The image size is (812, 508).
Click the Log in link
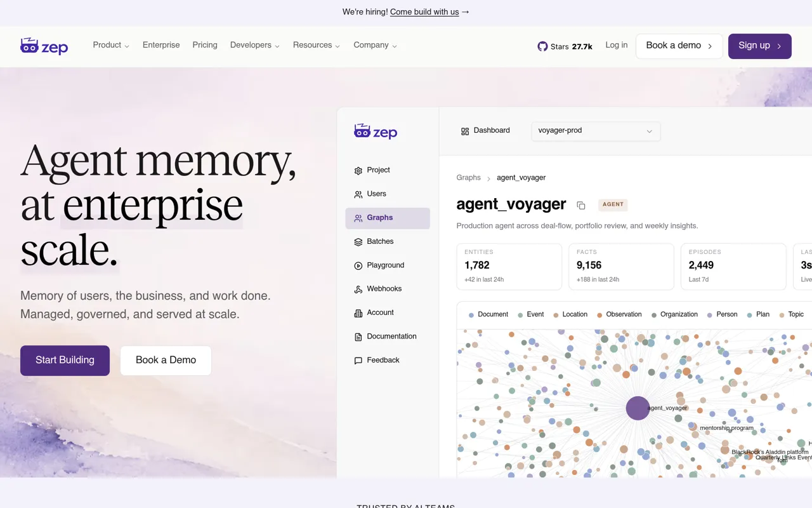coord(617,45)
